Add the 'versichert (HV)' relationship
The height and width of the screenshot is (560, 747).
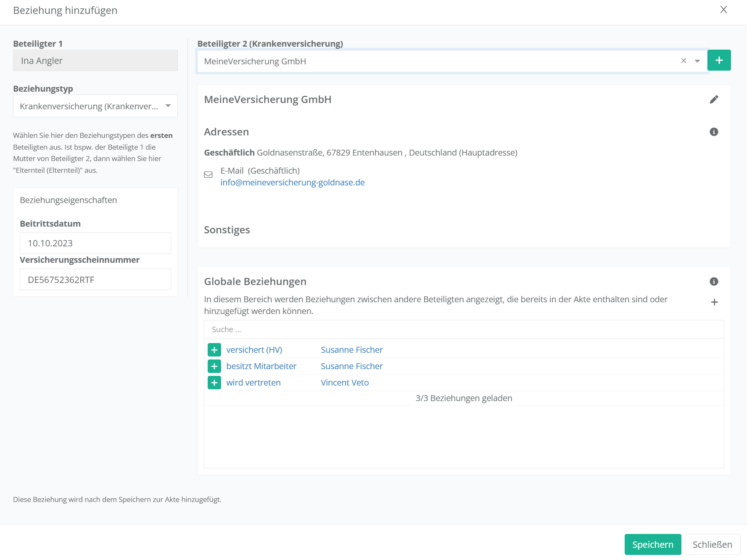click(214, 350)
